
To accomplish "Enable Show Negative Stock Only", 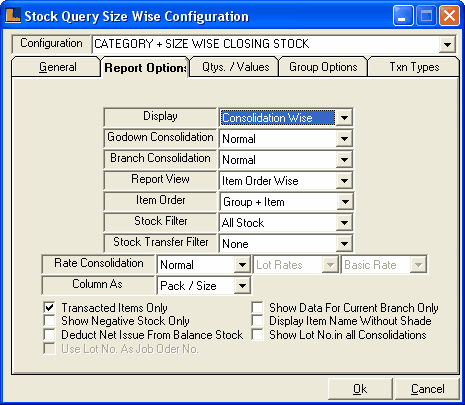I will 49,321.
